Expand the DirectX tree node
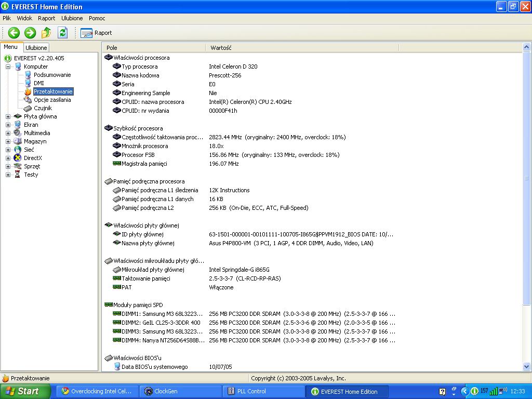Image resolution: width=532 pixels, height=399 pixels. point(8,158)
